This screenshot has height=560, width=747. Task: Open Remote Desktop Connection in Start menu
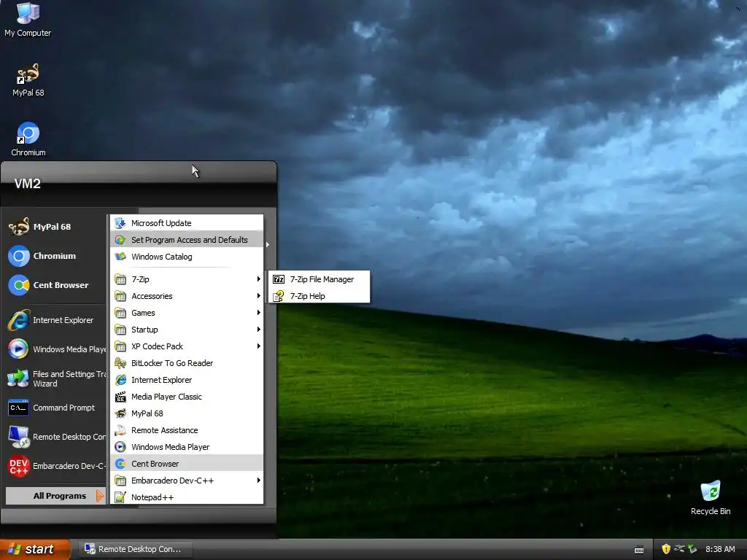(55, 437)
